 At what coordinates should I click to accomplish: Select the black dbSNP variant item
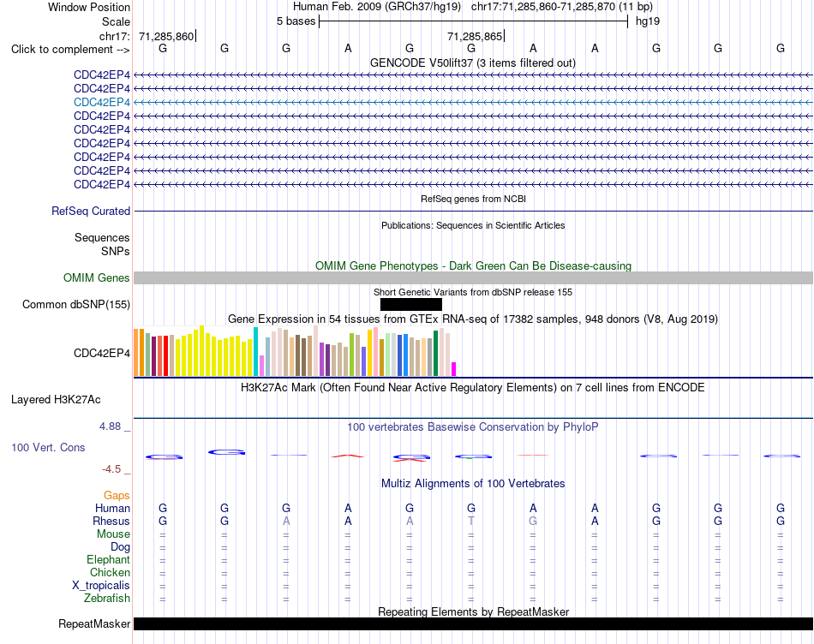coord(411,305)
